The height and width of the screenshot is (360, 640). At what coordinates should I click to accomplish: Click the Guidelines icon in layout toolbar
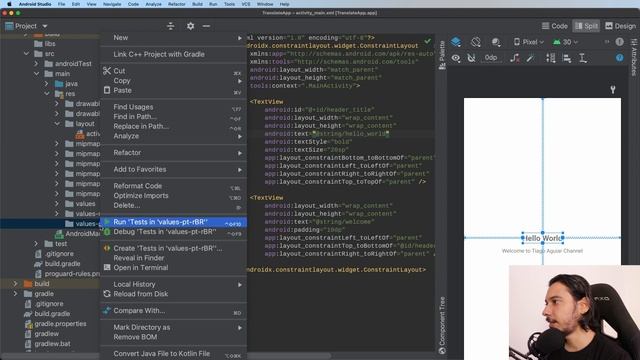tap(582, 58)
